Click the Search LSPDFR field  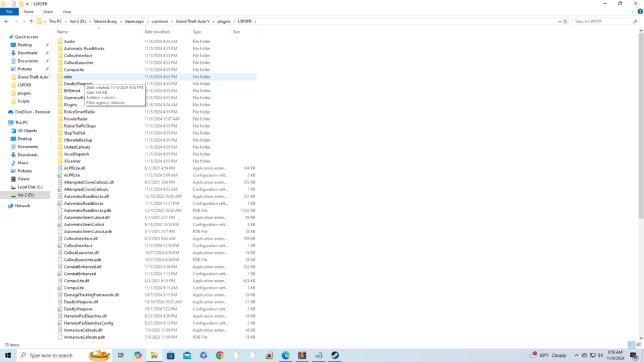(x=605, y=21)
